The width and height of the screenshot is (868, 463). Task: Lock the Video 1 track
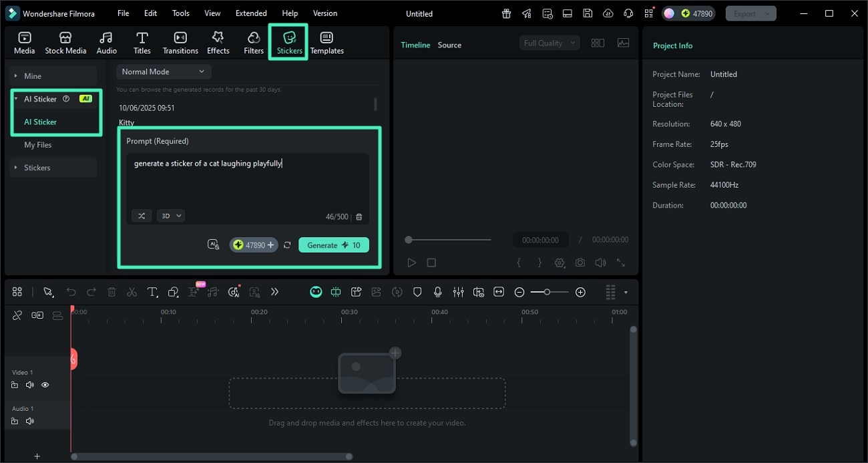click(15, 385)
